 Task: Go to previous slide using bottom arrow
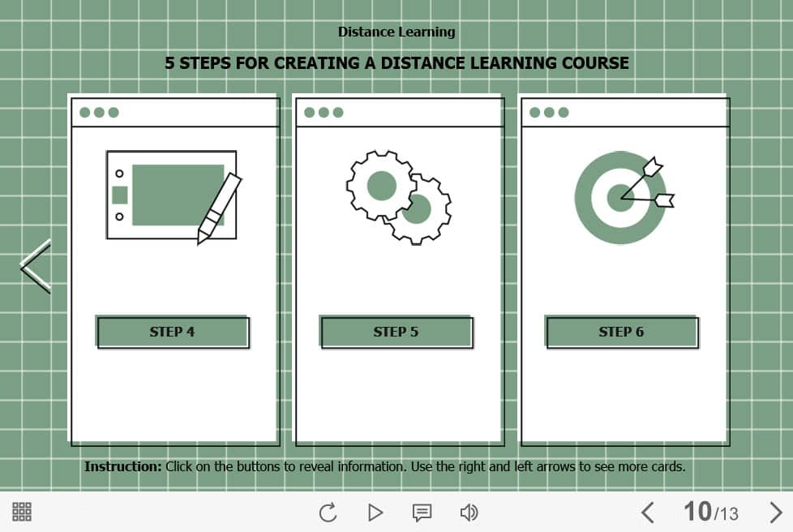[x=647, y=513]
